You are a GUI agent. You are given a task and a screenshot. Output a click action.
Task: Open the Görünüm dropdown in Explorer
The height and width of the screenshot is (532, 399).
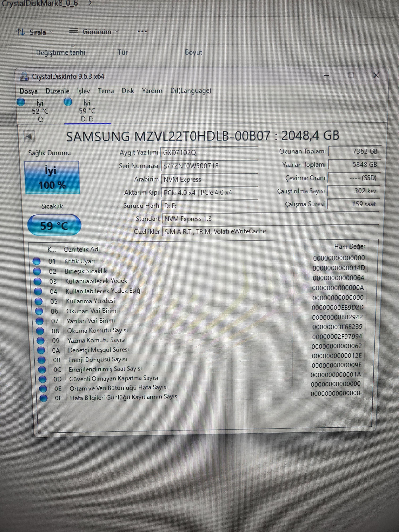pyautogui.click(x=94, y=32)
